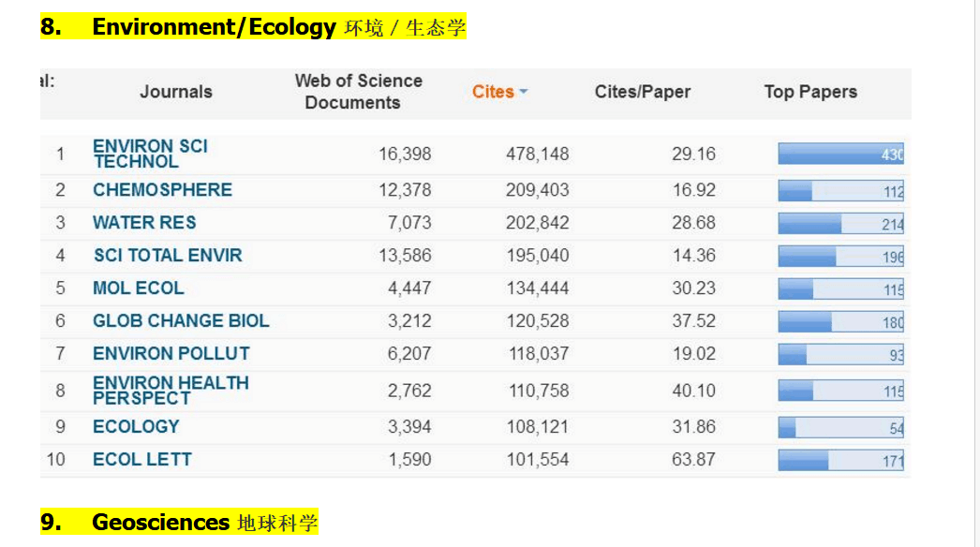The height and width of the screenshot is (547, 980).
Task: Sort table by the Cites column
Action: pyautogui.click(x=493, y=92)
